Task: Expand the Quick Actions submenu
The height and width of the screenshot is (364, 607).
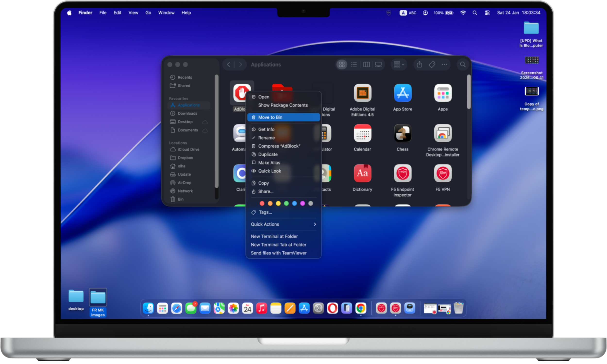Action: 283,224
